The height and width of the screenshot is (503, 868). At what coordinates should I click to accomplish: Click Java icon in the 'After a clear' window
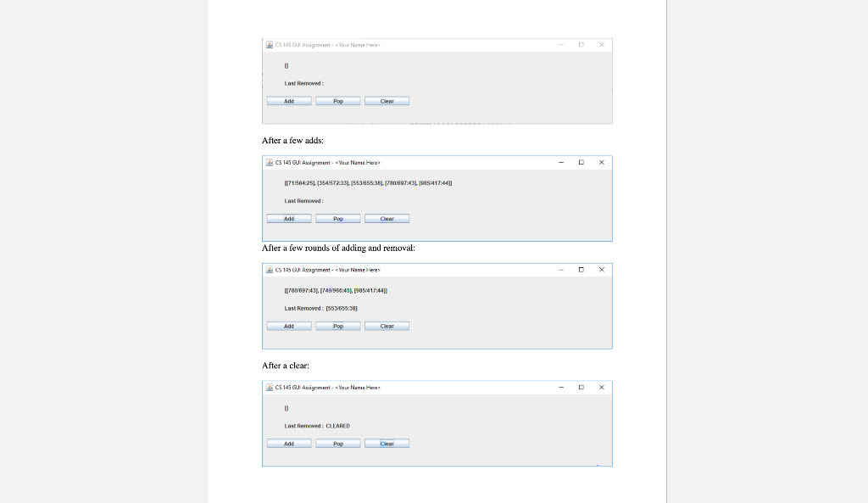pyautogui.click(x=270, y=388)
